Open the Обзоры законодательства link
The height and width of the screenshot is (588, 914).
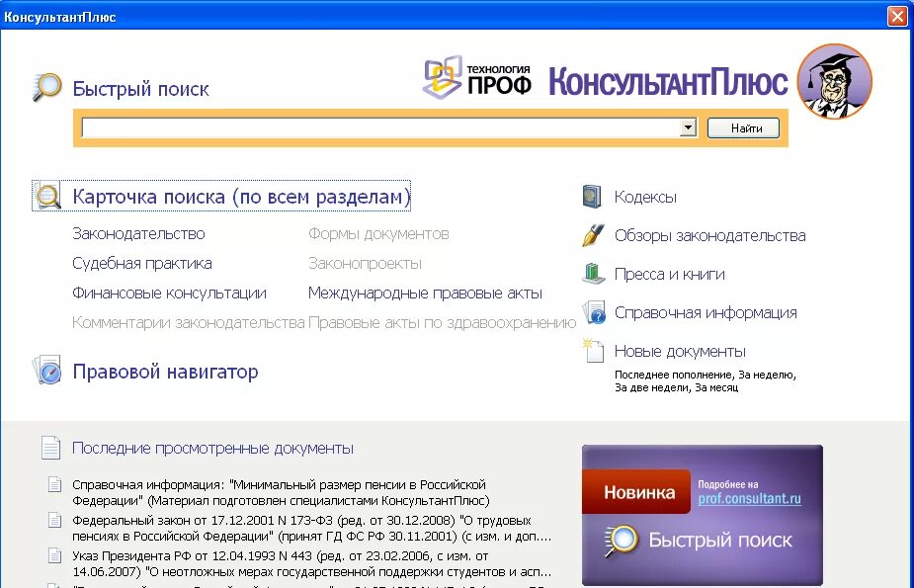(x=710, y=235)
